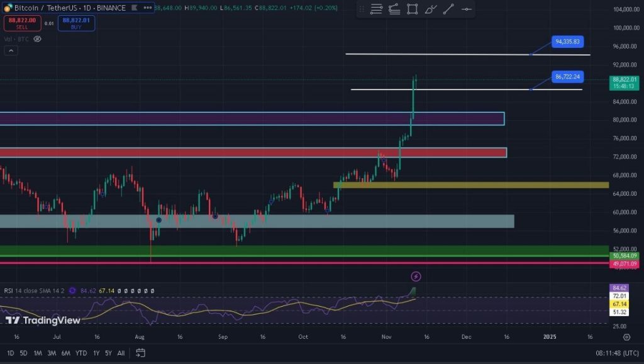Grab the drawing toolbar drag handle

tap(362, 9)
